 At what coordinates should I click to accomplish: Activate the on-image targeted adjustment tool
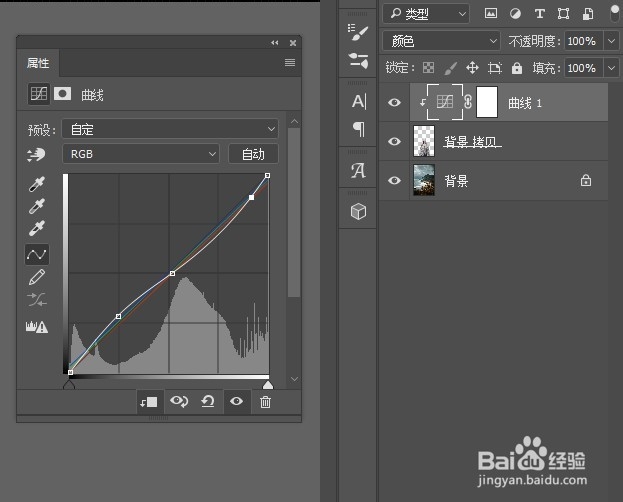[x=36, y=155]
